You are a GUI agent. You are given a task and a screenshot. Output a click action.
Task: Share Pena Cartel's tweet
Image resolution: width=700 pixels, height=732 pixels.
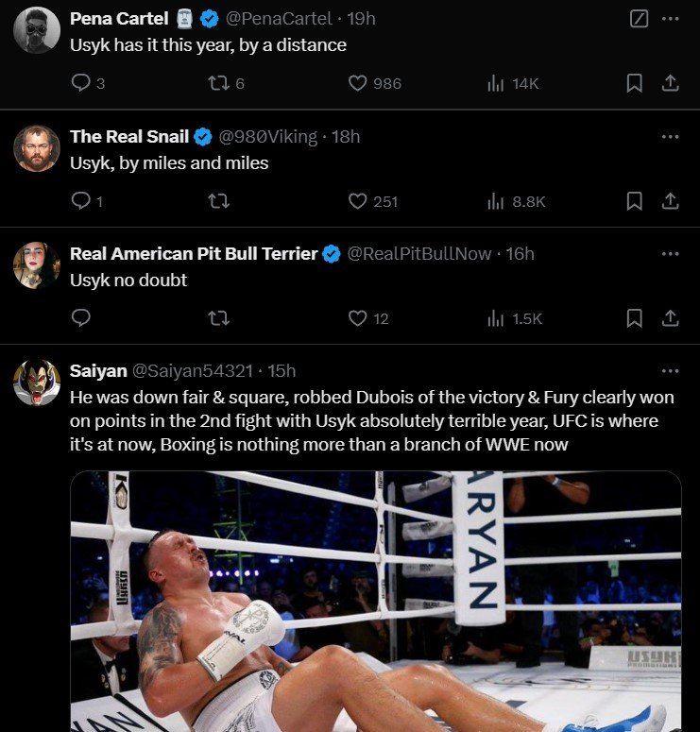click(670, 83)
